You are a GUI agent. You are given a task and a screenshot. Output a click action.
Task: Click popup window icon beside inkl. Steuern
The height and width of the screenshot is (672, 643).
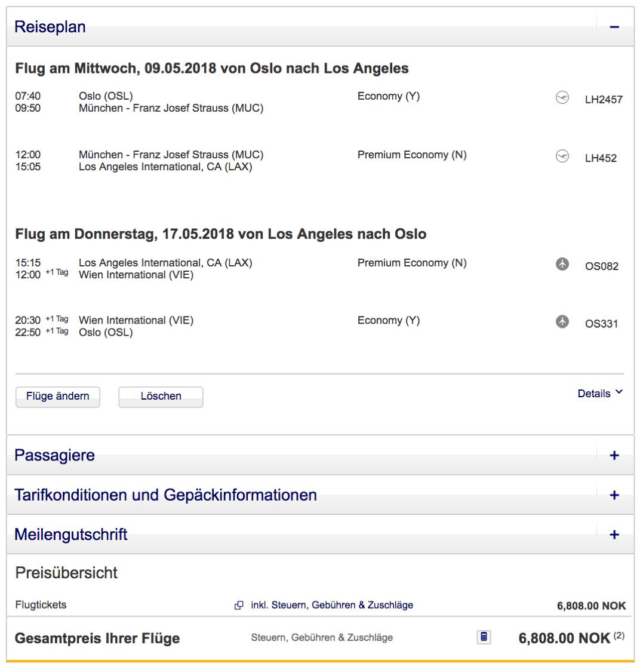tap(239, 605)
